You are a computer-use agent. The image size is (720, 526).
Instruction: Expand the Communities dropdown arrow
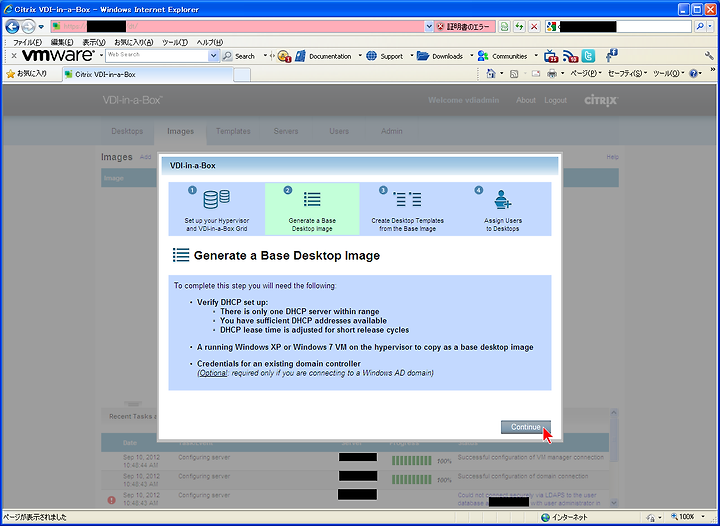535,56
